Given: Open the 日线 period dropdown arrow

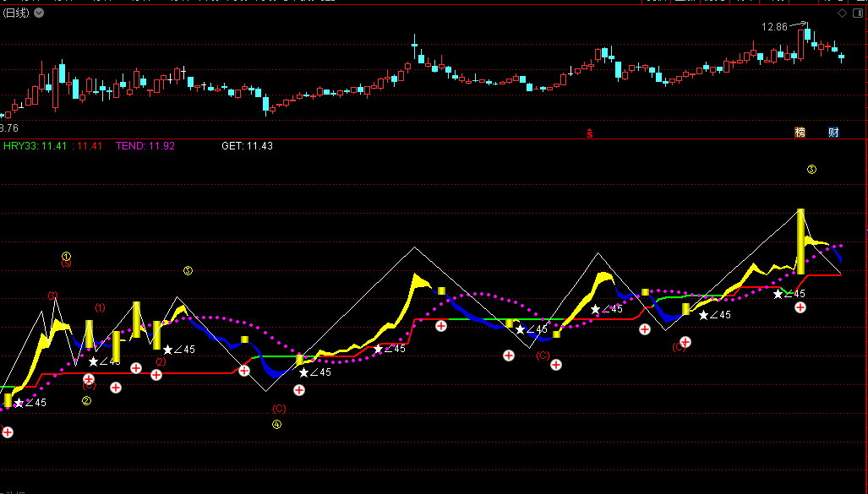Looking at the screenshot, I should [40, 14].
